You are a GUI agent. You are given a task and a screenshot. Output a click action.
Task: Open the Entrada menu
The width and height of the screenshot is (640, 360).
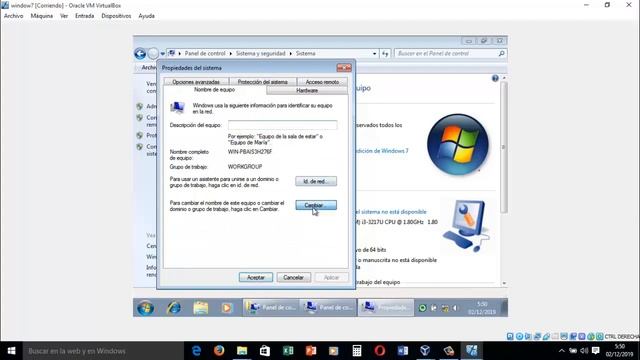click(84, 16)
